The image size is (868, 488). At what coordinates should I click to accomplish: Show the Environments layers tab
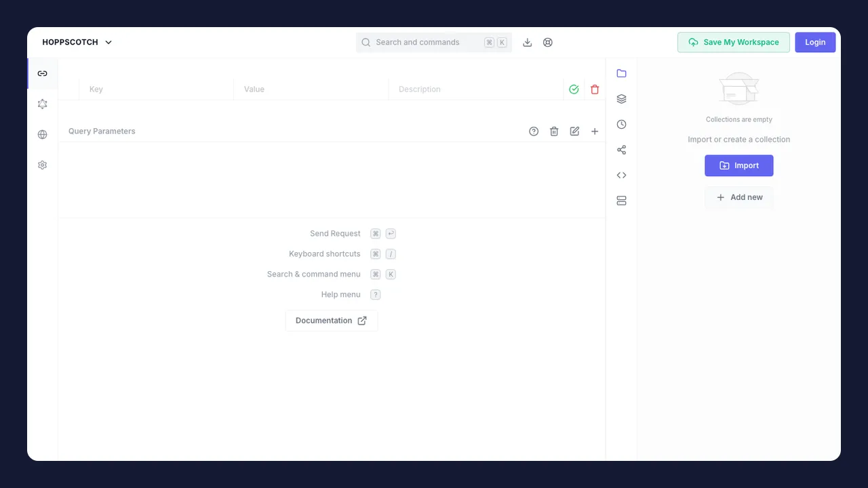tap(621, 99)
